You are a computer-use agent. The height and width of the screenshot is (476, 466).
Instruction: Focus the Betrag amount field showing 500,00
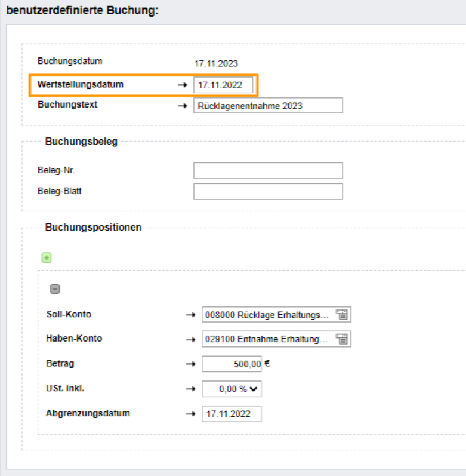pyautogui.click(x=232, y=364)
